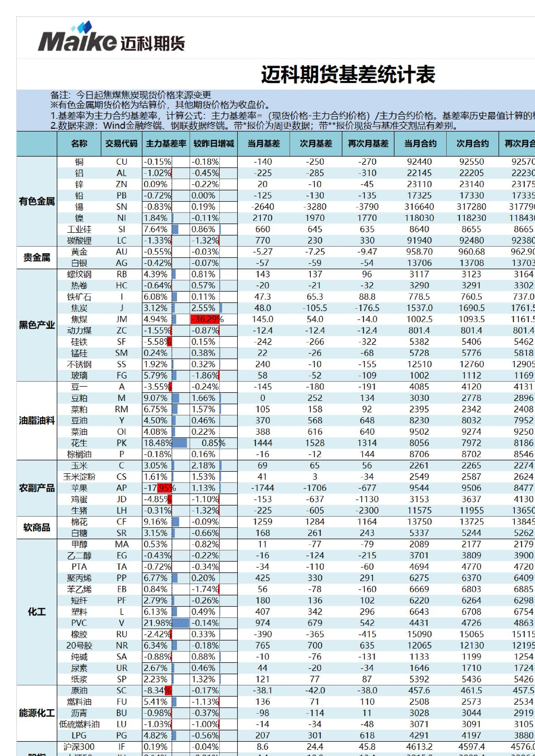Screen dimensions: 535x756
Task: Select -2640 当月基差 value for 锡
Action: click(x=263, y=207)
